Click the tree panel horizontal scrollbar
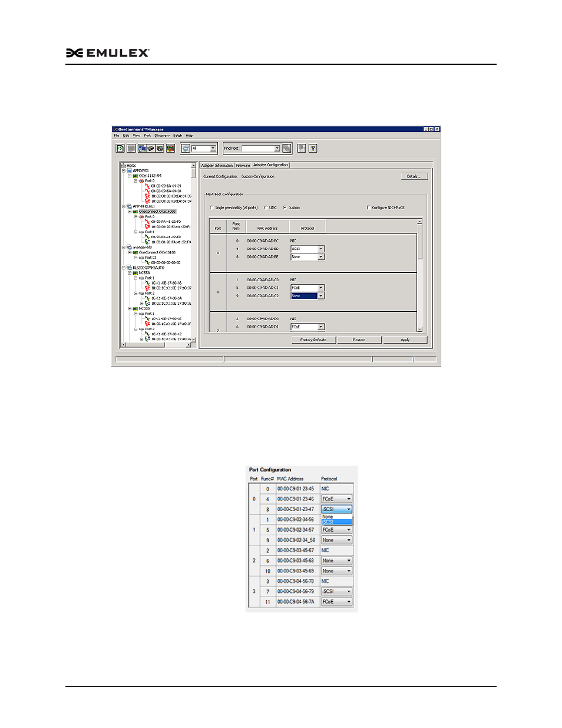Viewport: 562px width, 728px height. coord(156,345)
